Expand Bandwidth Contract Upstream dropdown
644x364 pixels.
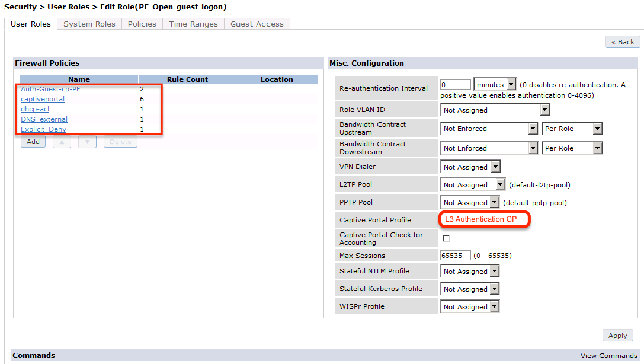(489, 129)
